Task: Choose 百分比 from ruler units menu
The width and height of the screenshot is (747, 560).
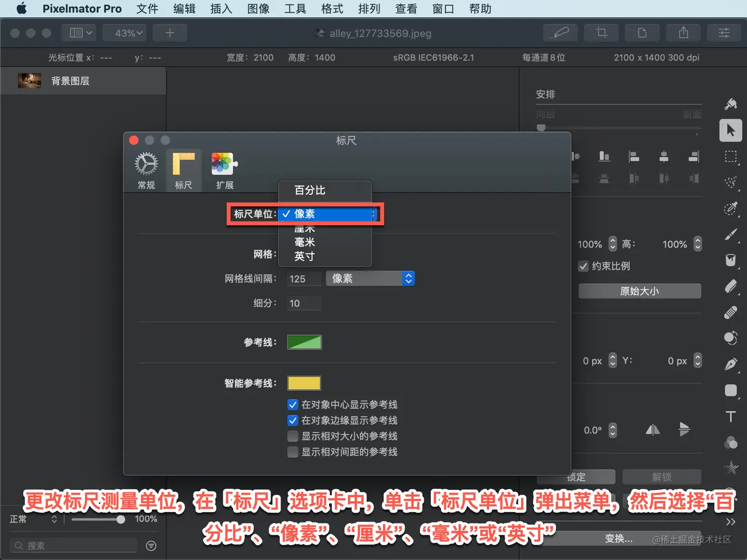Action: click(325, 190)
